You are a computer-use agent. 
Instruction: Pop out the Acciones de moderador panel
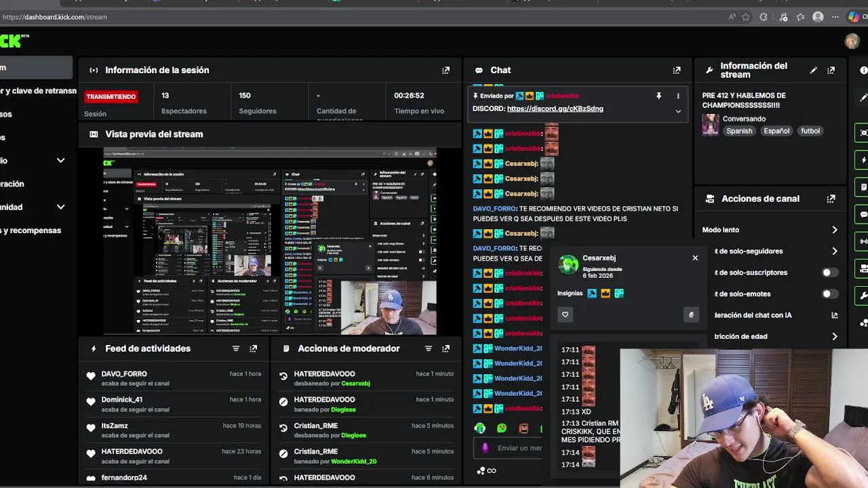point(446,348)
